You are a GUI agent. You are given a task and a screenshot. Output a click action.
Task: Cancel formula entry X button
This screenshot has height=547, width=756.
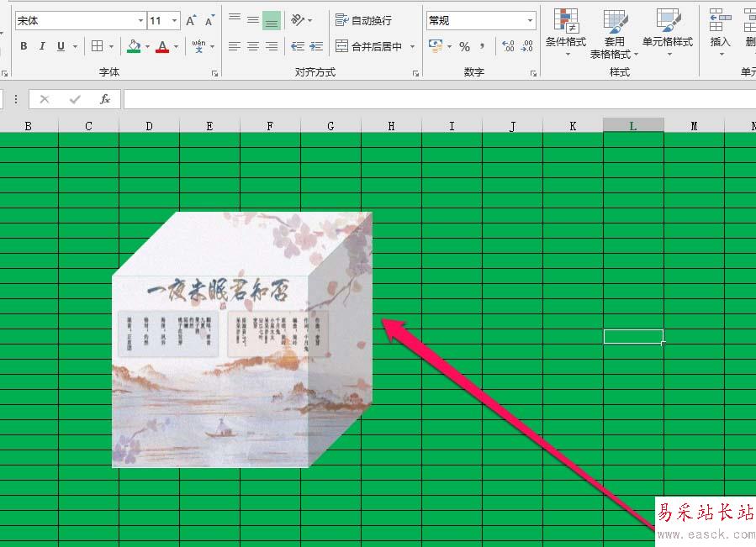[45, 99]
